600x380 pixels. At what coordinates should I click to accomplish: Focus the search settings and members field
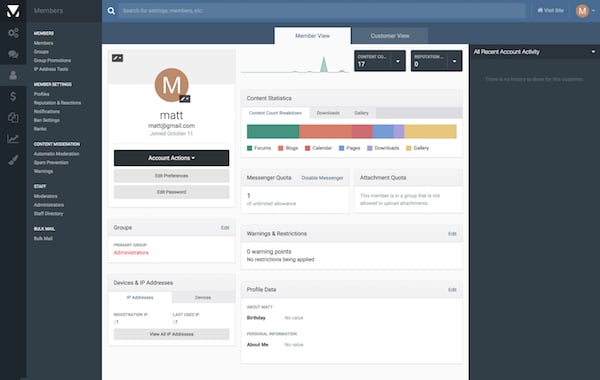click(321, 11)
